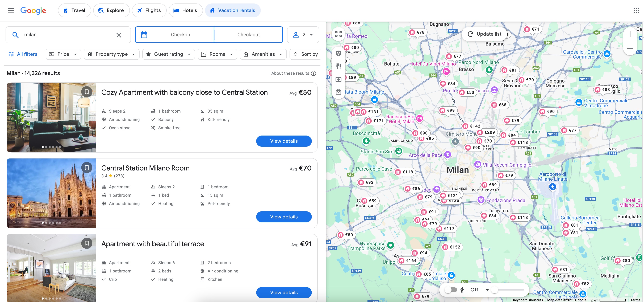Click the Vacation rentals icon
The height and width of the screenshot is (302, 644).
click(x=212, y=10)
